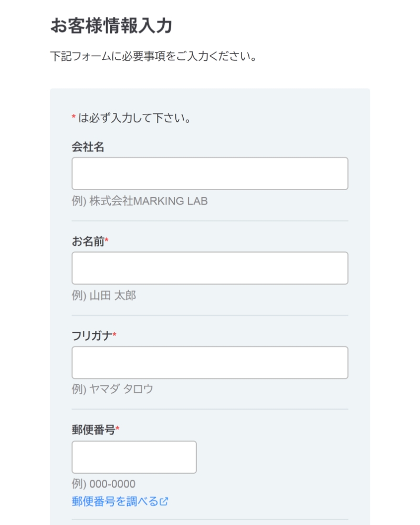Click the お客様情報入力 page heading
The image size is (420, 525).
pos(111,25)
